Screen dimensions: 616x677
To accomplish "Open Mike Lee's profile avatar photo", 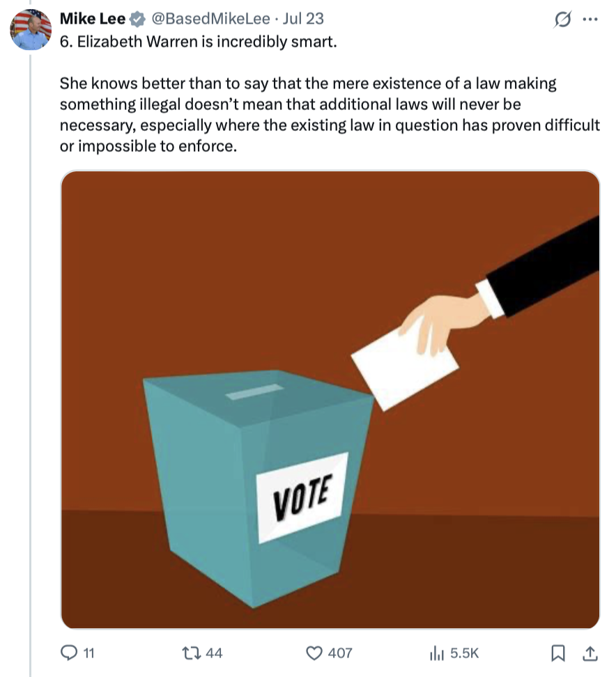I will coord(31,30).
